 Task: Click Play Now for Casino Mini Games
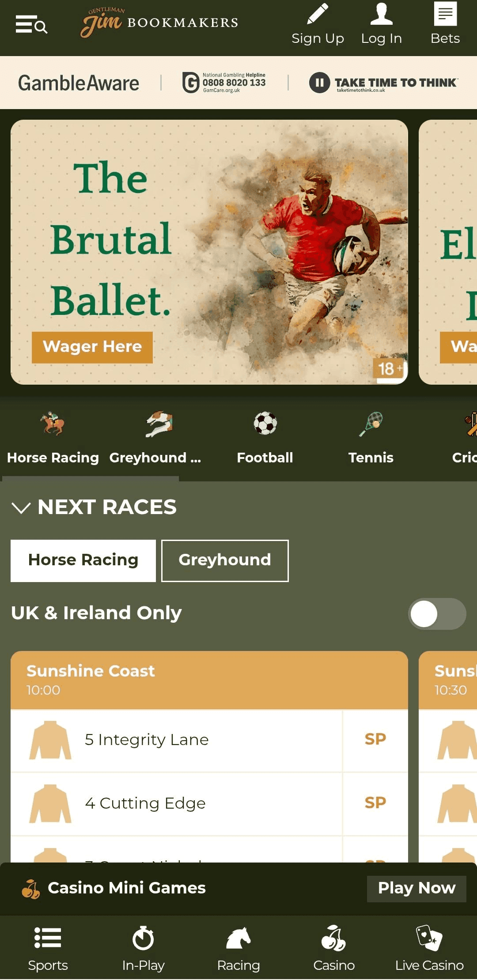[416, 888]
